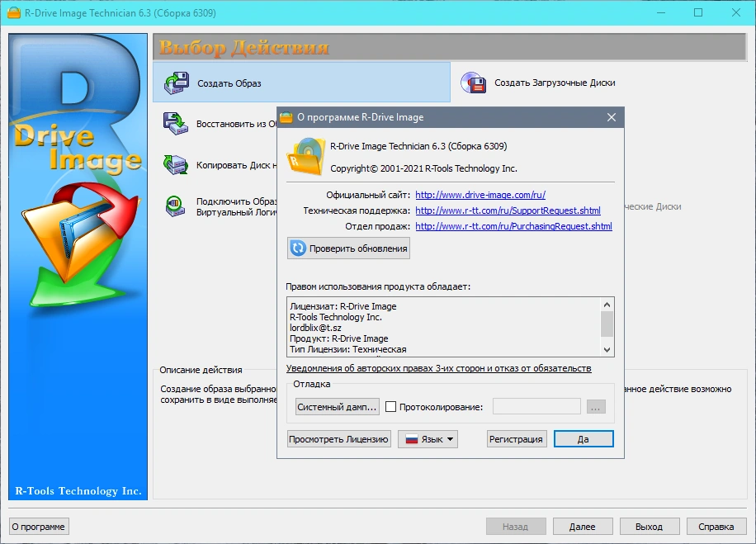The width and height of the screenshot is (756, 544).
Task: Click the refresh icon on Проверить обновления
Action: (x=298, y=248)
